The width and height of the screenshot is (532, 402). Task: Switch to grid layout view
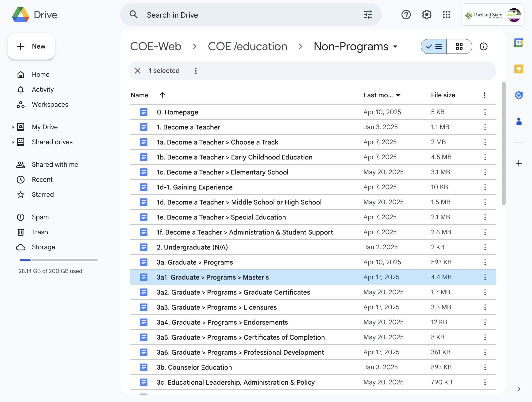pyautogui.click(x=459, y=46)
